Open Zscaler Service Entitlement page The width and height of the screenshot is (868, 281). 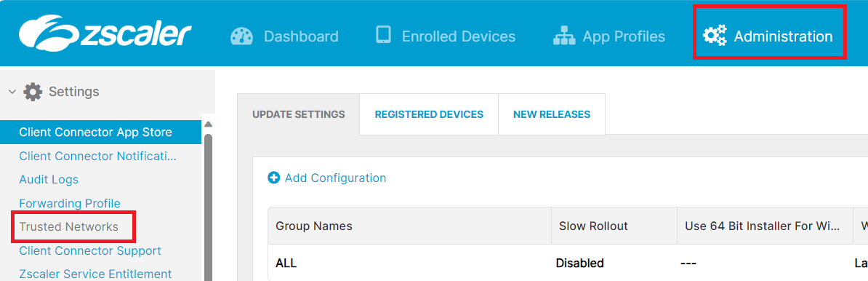(95, 274)
